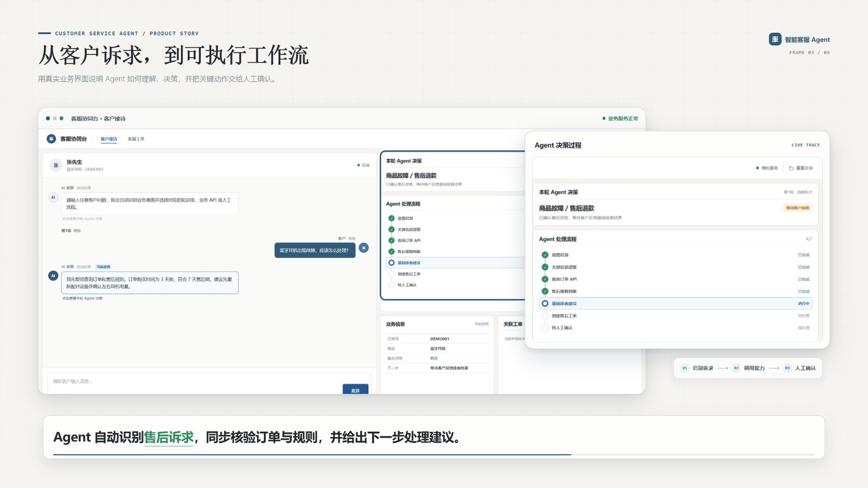Click the 符合 value for 售后资格
This screenshot has height=488, width=868.
(434, 358)
